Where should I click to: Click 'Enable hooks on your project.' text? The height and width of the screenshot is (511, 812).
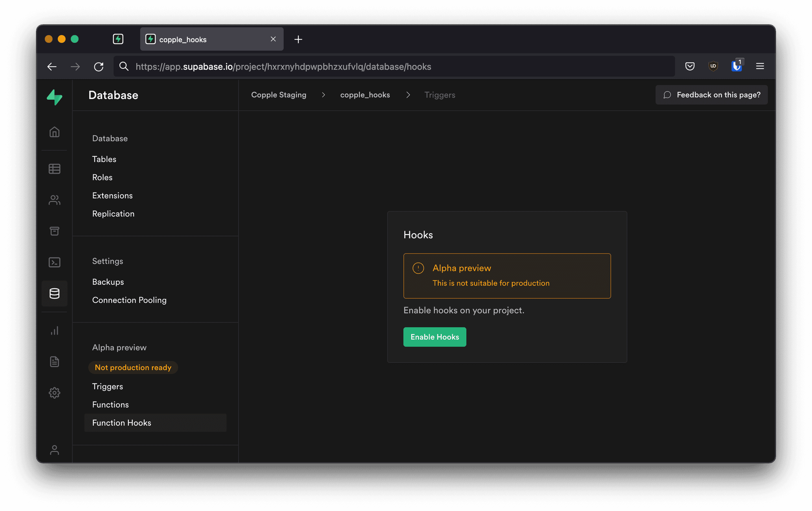464,310
